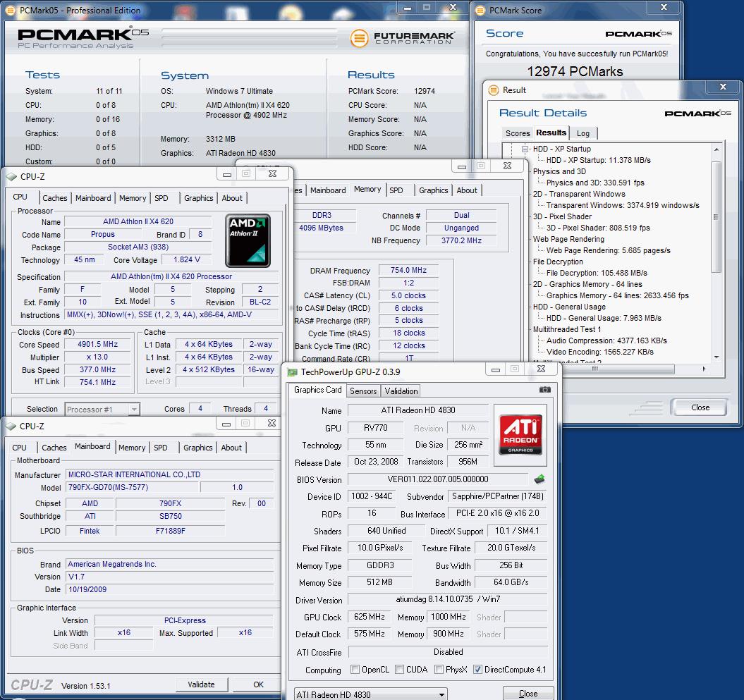This screenshot has height=700, width=744.
Task: Open the Graphics tab in CPU-Z Memory window
Action: [433, 190]
